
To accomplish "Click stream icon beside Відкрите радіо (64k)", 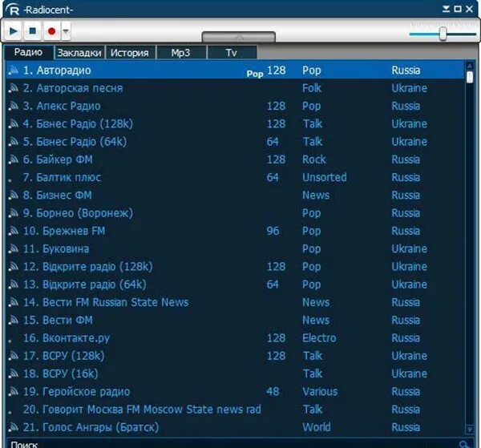I will (13, 285).
